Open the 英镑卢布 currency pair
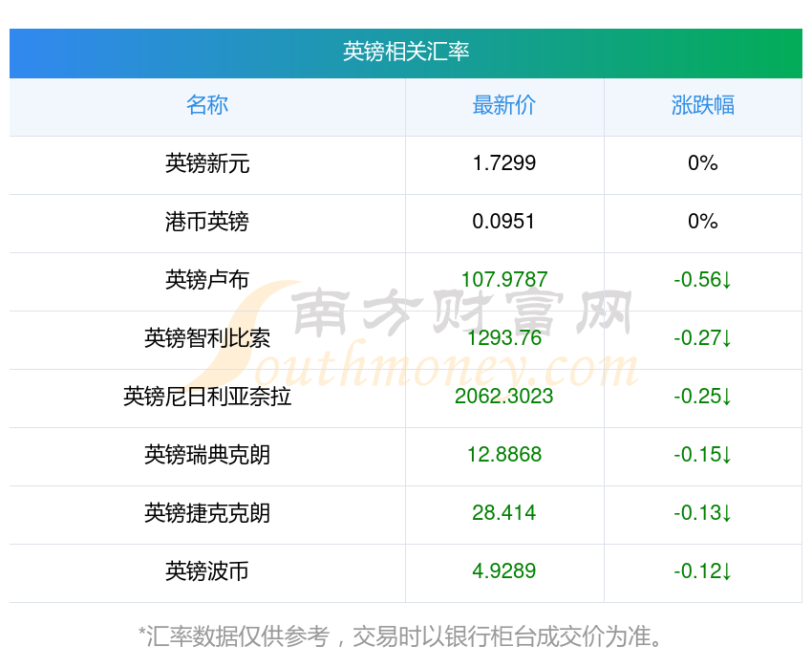The width and height of the screenshot is (812, 667). (207, 280)
